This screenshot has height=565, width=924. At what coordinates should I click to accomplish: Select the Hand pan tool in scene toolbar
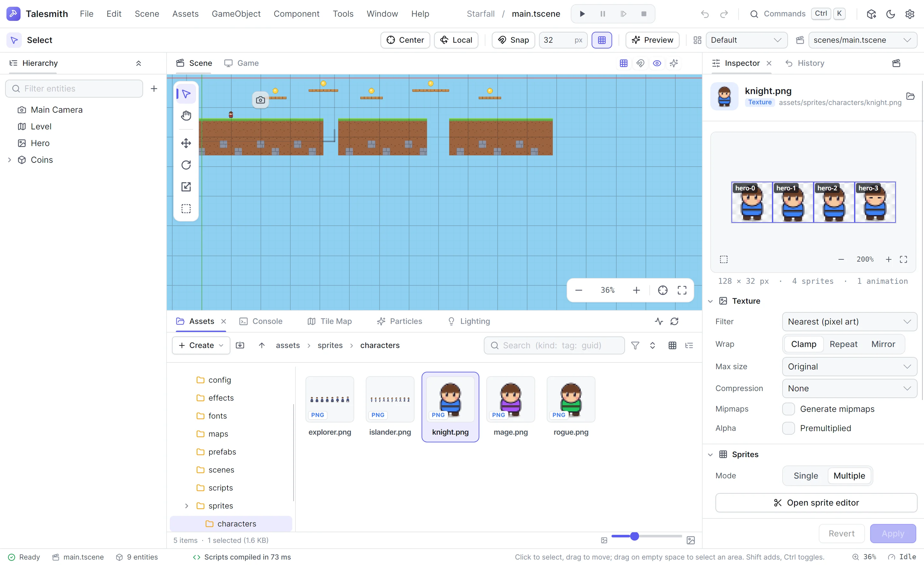[186, 116]
